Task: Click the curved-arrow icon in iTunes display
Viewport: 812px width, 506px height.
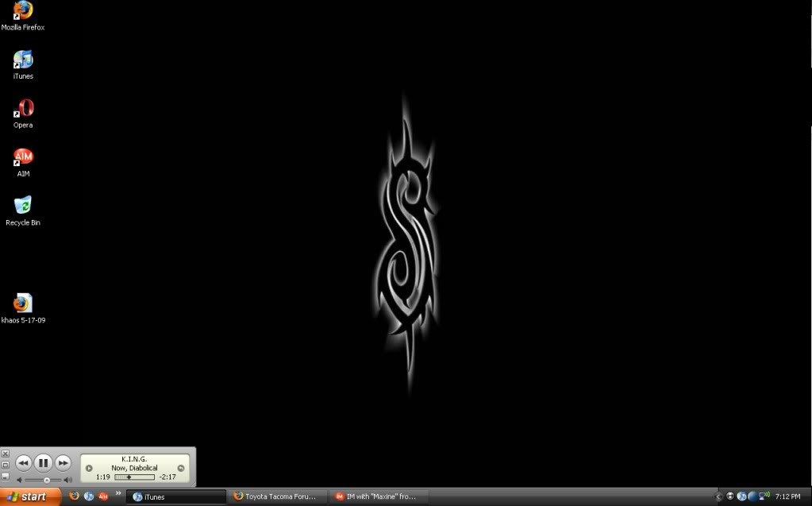Action: pos(181,468)
